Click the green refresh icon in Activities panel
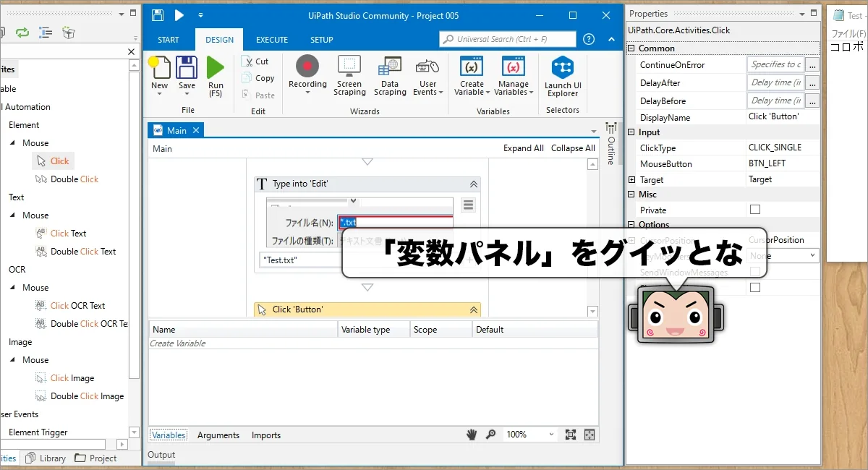This screenshot has height=470, width=868. click(22, 32)
